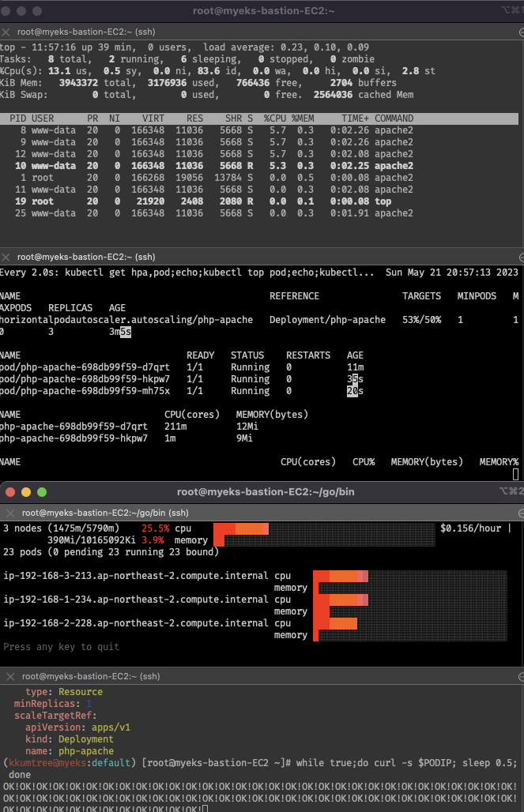Click the 3 nodes (1475m/5790m) summary
The image size is (524, 812).
point(61,528)
